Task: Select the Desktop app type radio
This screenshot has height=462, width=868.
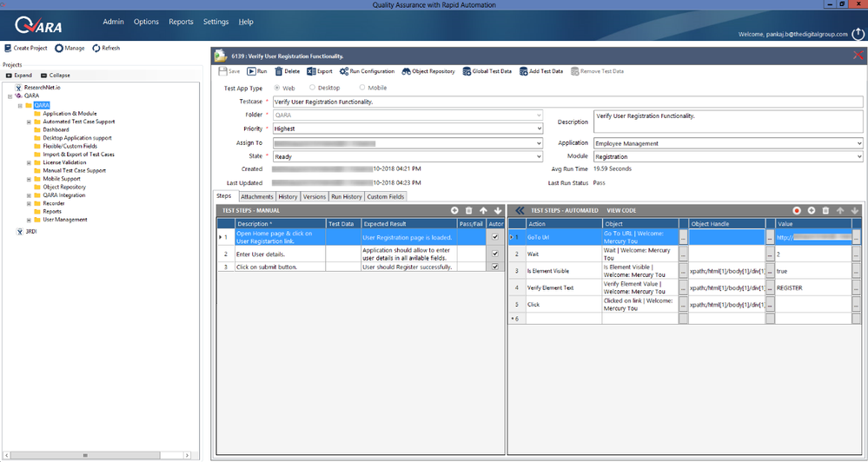Action: (312, 88)
